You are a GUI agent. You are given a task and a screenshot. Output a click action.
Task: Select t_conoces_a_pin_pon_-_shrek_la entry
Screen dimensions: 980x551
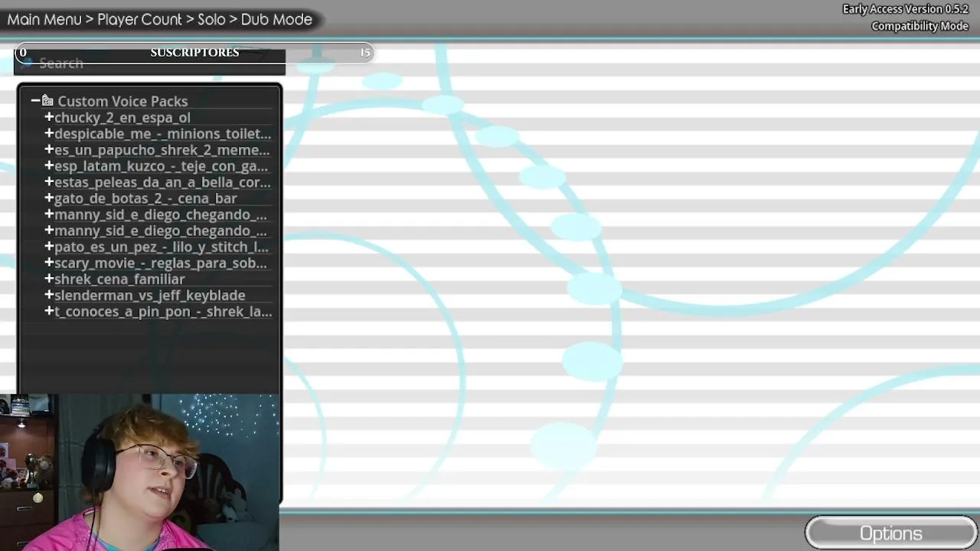pyautogui.click(x=163, y=311)
